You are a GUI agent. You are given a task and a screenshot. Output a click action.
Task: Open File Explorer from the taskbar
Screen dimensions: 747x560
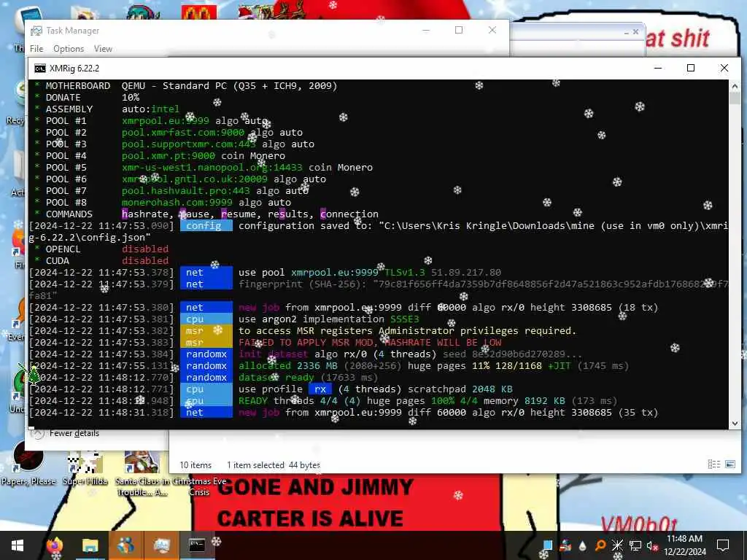[x=90, y=545]
